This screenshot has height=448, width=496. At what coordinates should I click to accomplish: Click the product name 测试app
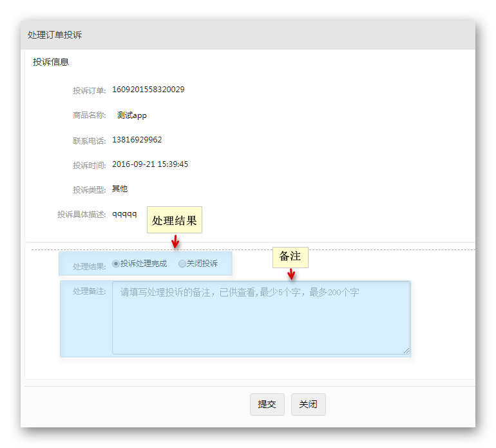click(x=132, y=115)
